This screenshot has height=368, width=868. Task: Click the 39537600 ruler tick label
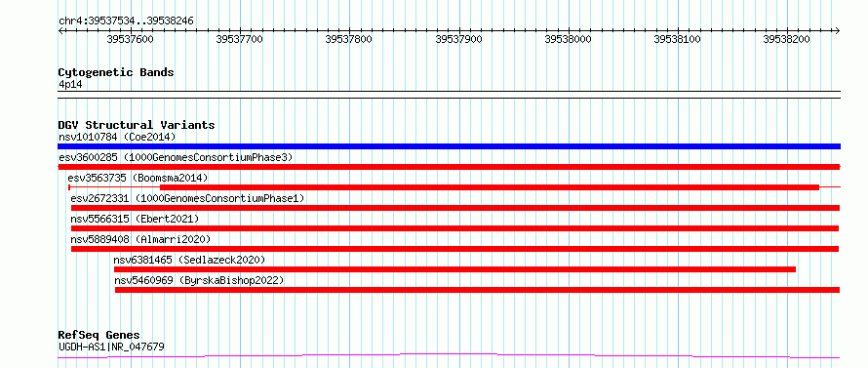130,39
